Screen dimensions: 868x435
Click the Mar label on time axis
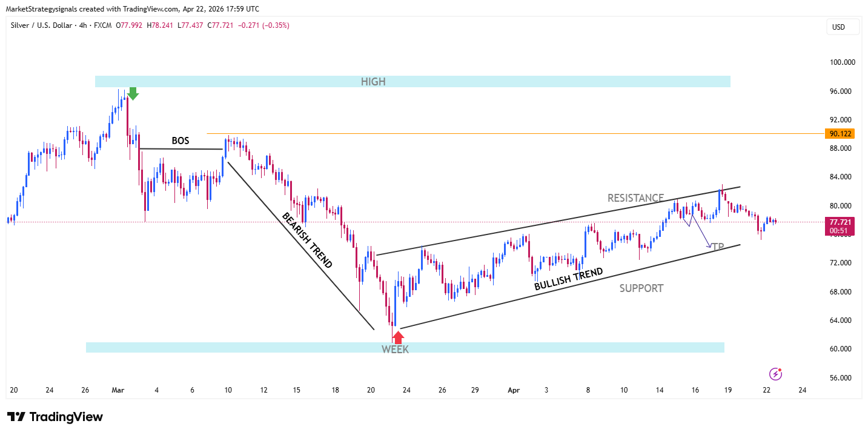click(118, 391)
